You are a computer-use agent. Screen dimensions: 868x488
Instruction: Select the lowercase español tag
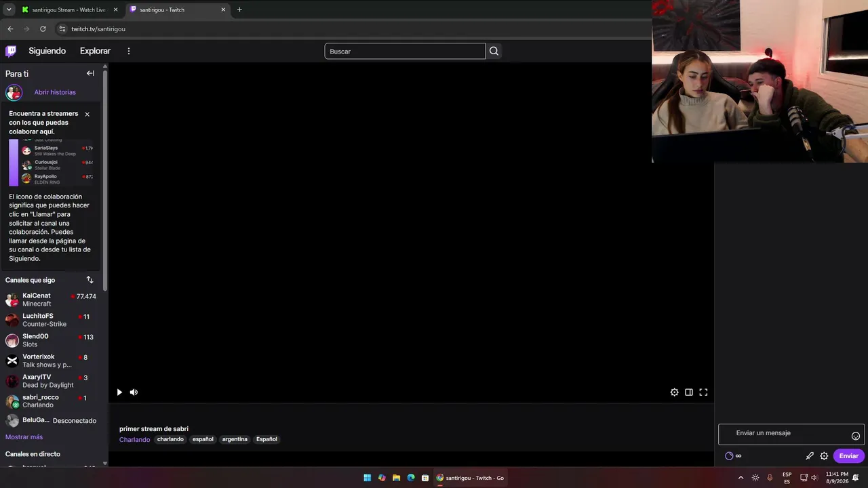pyautogui.click(x=203, y=439)
